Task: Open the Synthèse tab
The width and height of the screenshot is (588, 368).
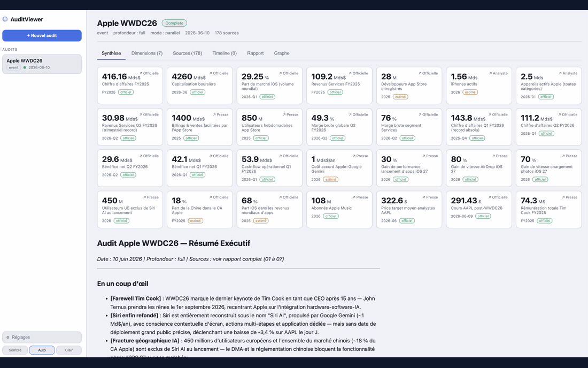Action: click(x=111, y=53)
